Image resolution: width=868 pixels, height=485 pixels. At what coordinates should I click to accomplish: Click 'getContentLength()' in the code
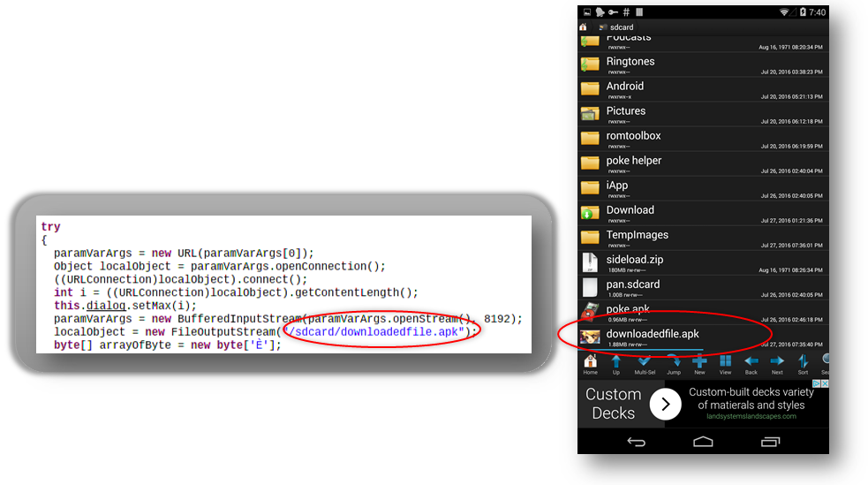point(353,292)
